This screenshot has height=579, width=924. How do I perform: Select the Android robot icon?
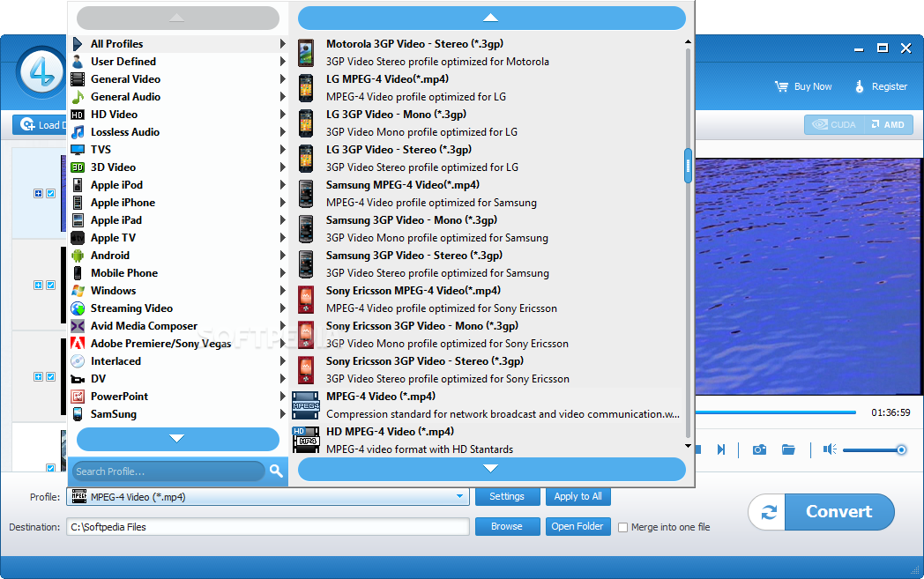pyautogui.click(x=78, y=256)
